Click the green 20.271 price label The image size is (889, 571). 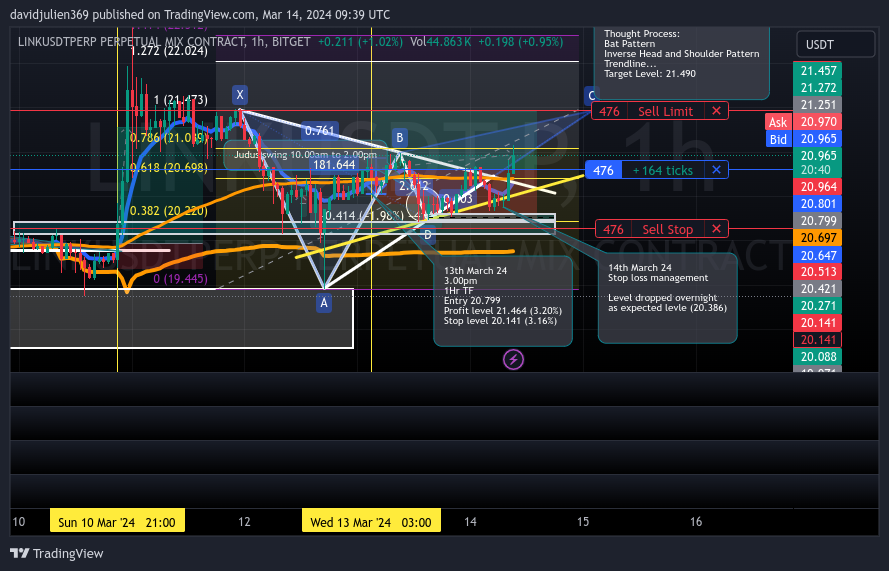pos(818,306)
